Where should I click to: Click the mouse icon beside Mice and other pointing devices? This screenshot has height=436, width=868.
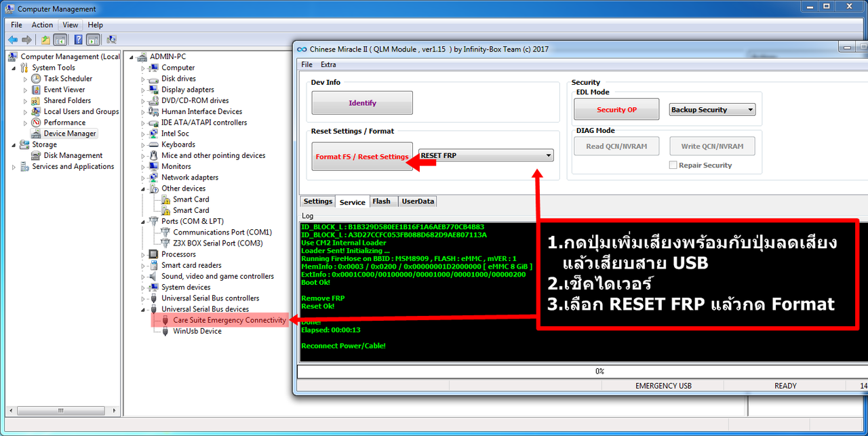[x=154, y=155]
